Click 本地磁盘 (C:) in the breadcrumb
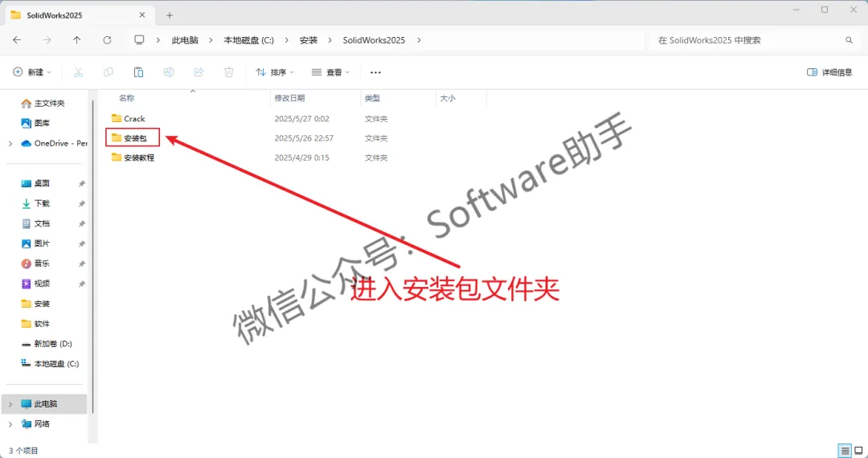Viewport: 868px width, 458px height. point(248,40)
